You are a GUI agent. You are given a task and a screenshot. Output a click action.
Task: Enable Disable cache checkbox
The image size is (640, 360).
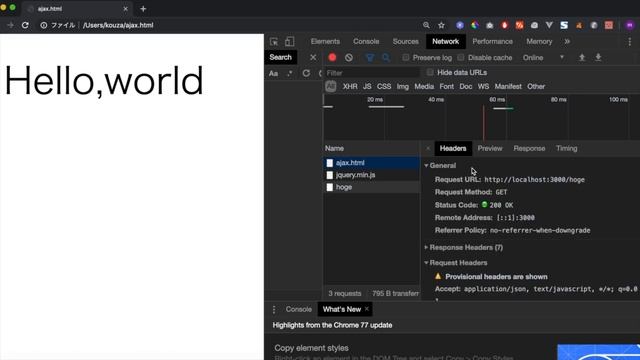pos(460,58)
